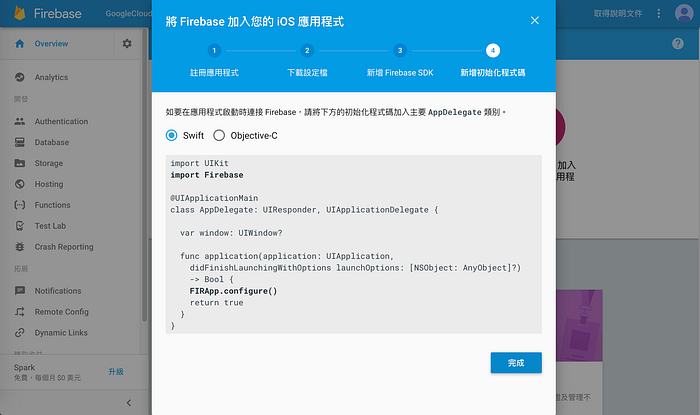Go to step 2 circle
The width and height of the screenshot is (700, 415).
[x=307, y=50]
